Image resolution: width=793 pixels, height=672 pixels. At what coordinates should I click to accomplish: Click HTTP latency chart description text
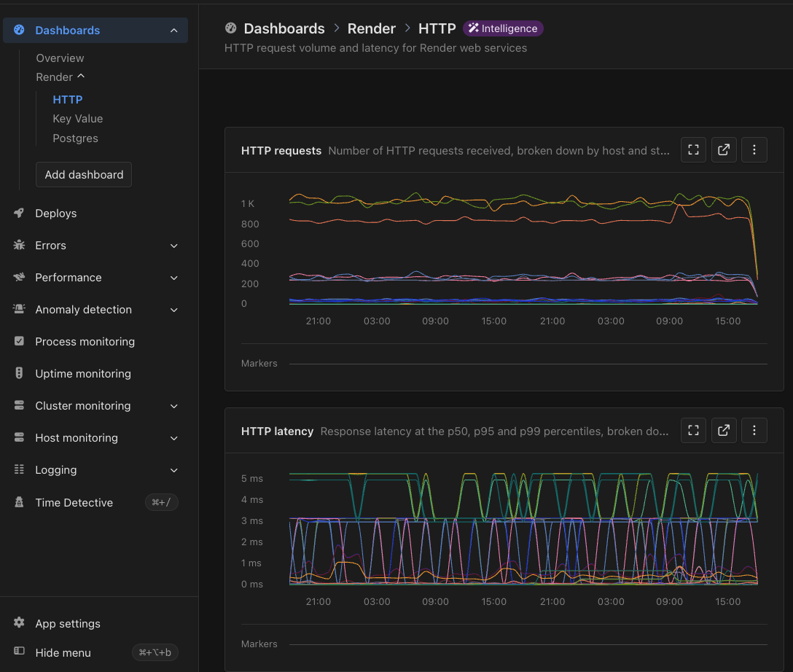(495, 431)
